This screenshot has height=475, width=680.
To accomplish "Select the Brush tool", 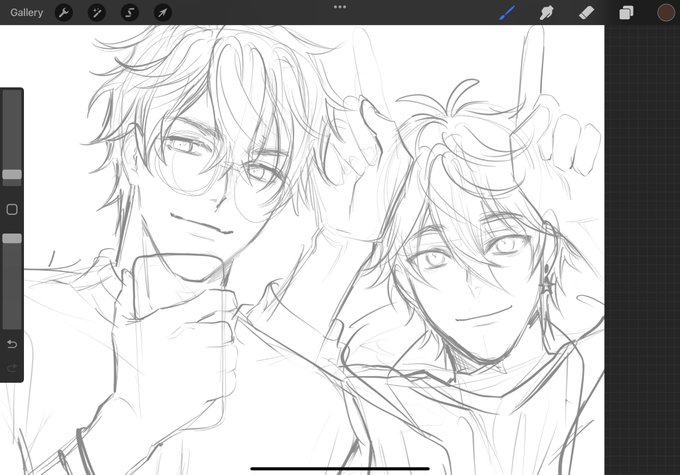I will point(507,13).
